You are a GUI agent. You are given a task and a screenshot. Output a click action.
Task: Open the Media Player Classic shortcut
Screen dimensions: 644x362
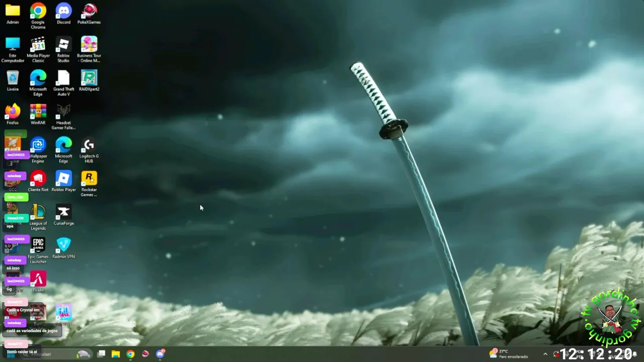pos(38,50)
